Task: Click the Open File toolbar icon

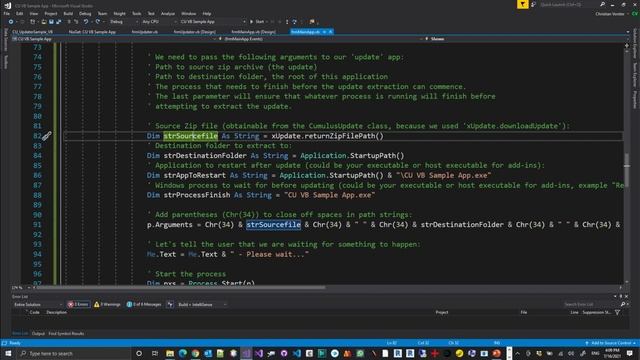Action: [x=44, y=22]
